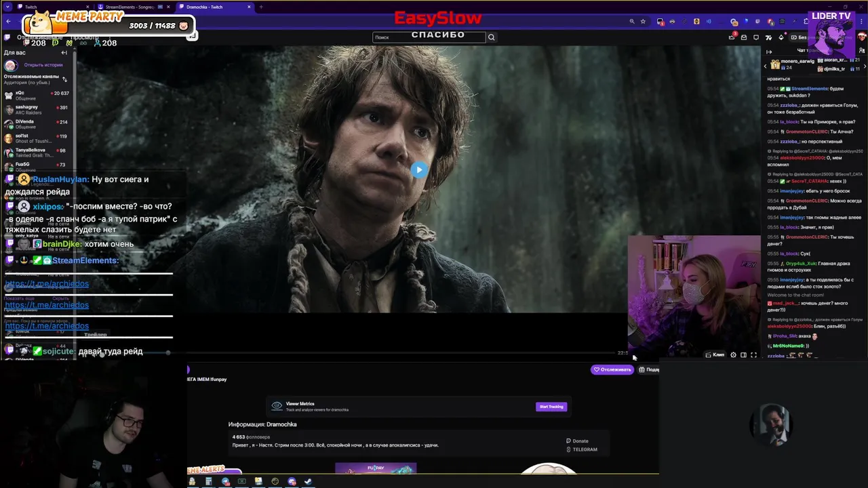Open the Get Bits diamond icon

(781, 37)
